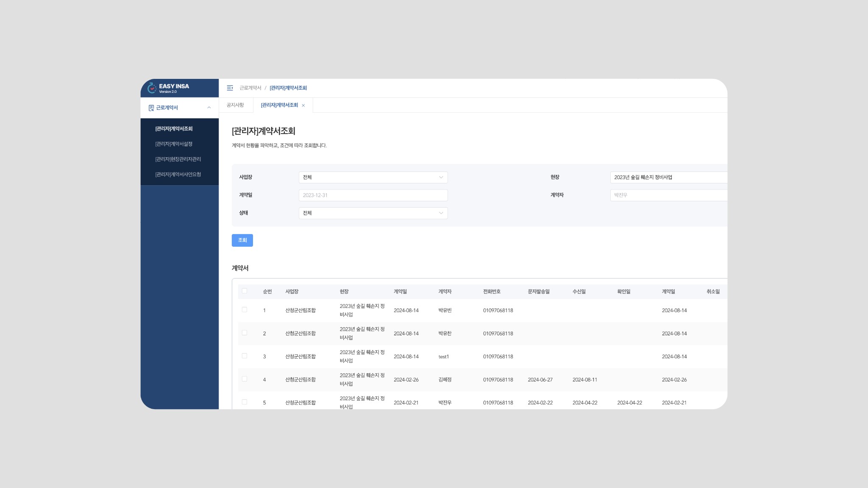Click the 근로계약서 breadcrumb link
868x488 pixels.
click(x=250, y=88)
